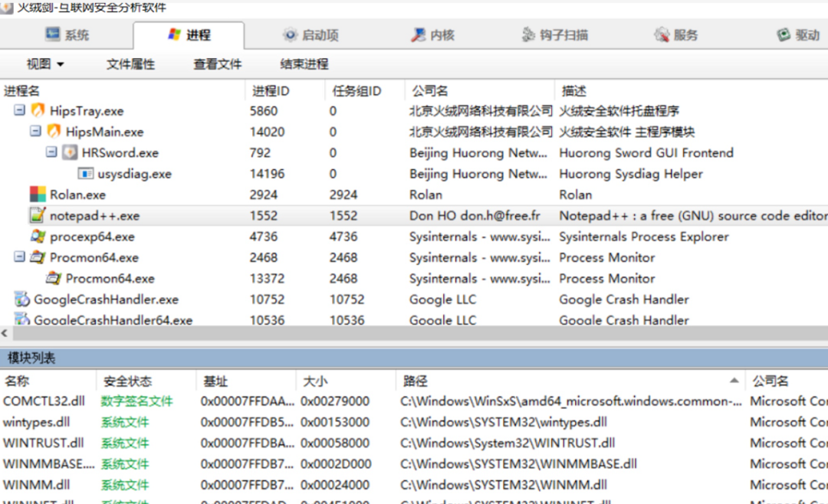The height and width of the screenshot is (504, 828).
Task: Click the HipsMain.exe shield icon
Action: 54,132
